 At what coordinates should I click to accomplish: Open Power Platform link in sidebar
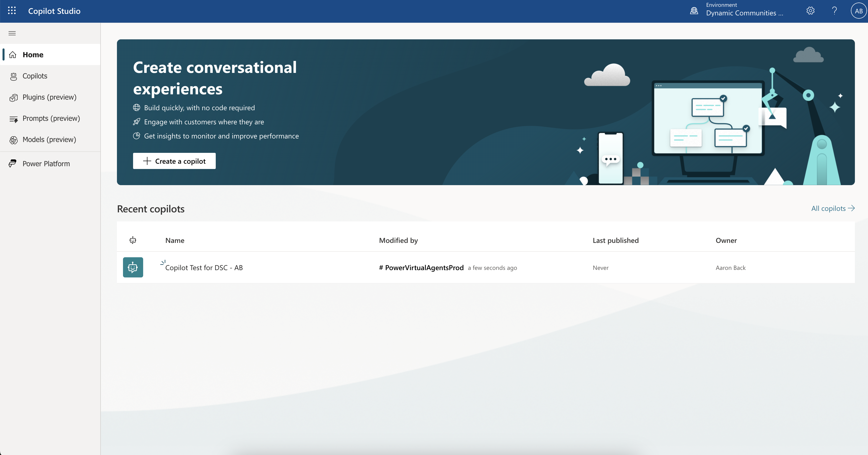point(50,164)
